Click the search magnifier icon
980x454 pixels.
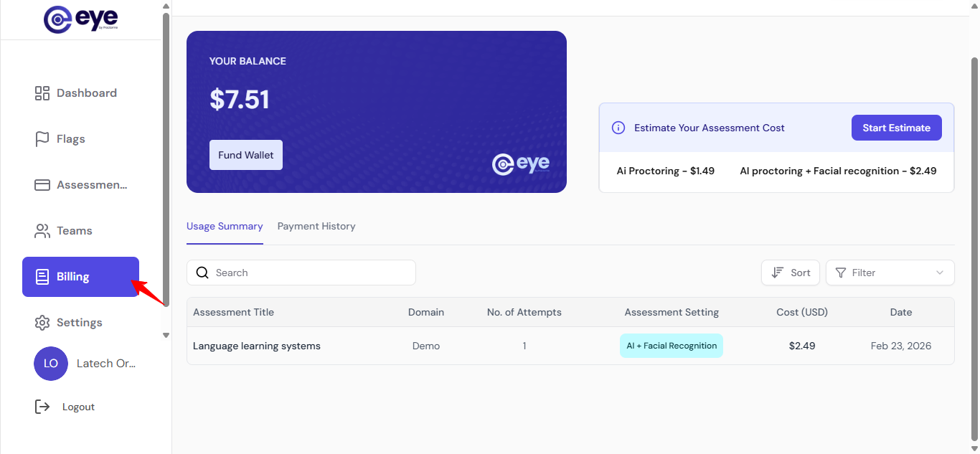point(202,273)
